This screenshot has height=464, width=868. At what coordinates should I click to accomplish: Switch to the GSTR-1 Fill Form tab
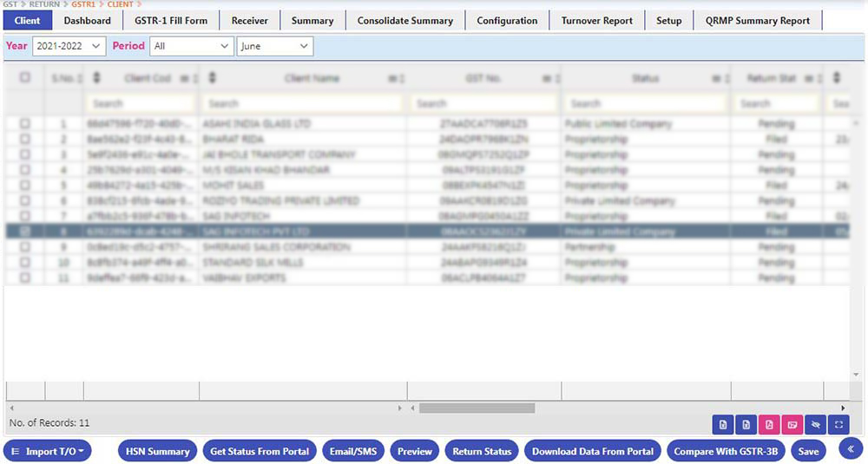coord(171,21)
